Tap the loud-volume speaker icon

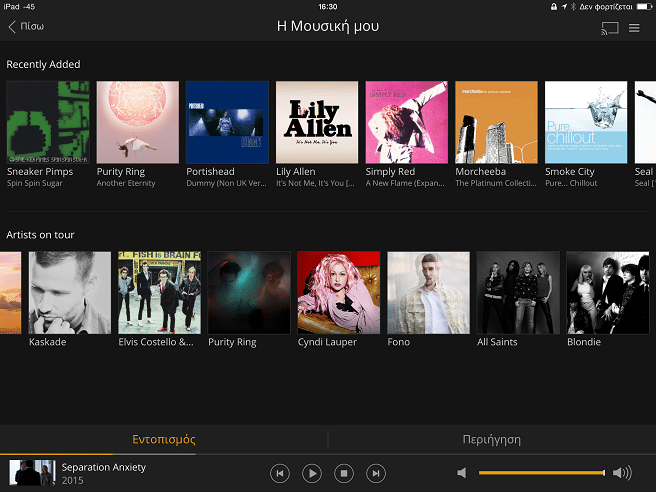click(622, 473)
